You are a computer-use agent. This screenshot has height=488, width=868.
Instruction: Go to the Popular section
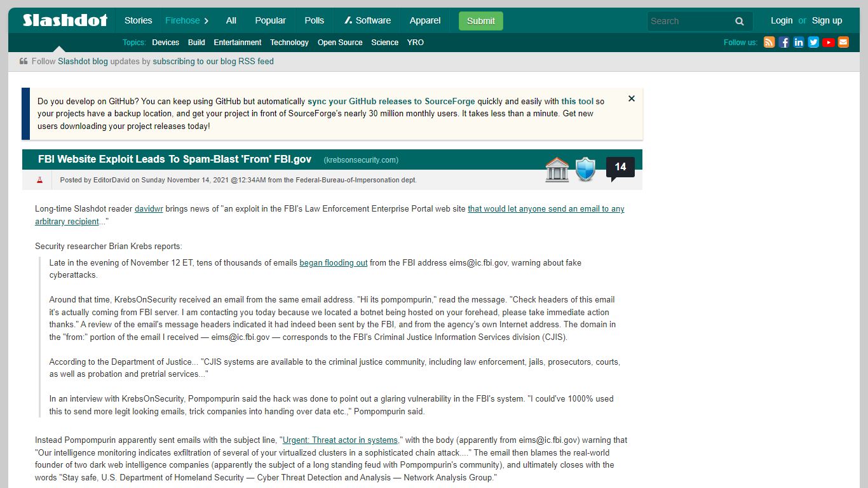pyautogui.click(x=270, y=20)
